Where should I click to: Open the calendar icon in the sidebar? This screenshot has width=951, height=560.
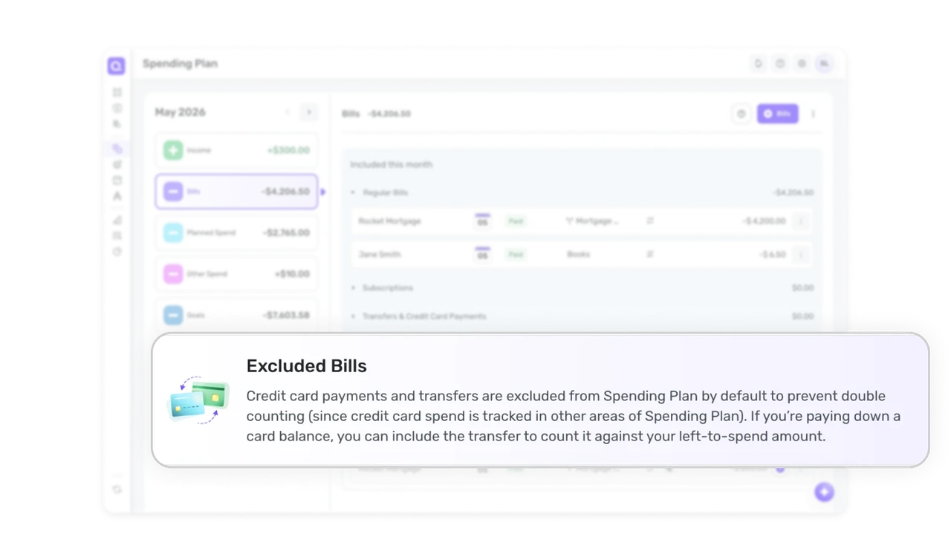(117, 180)
